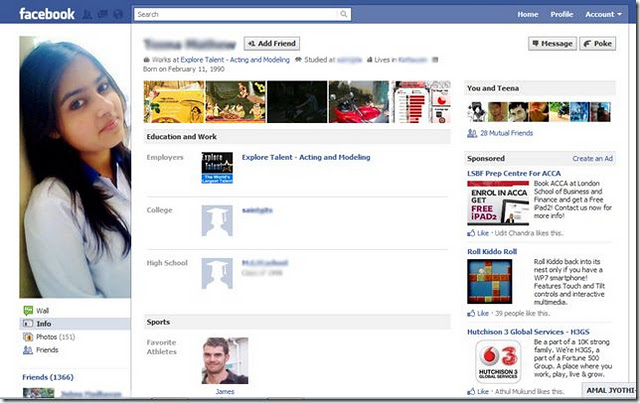Go to Home in top bar
The width and height of the screenshot is (640, 403).
528,14
